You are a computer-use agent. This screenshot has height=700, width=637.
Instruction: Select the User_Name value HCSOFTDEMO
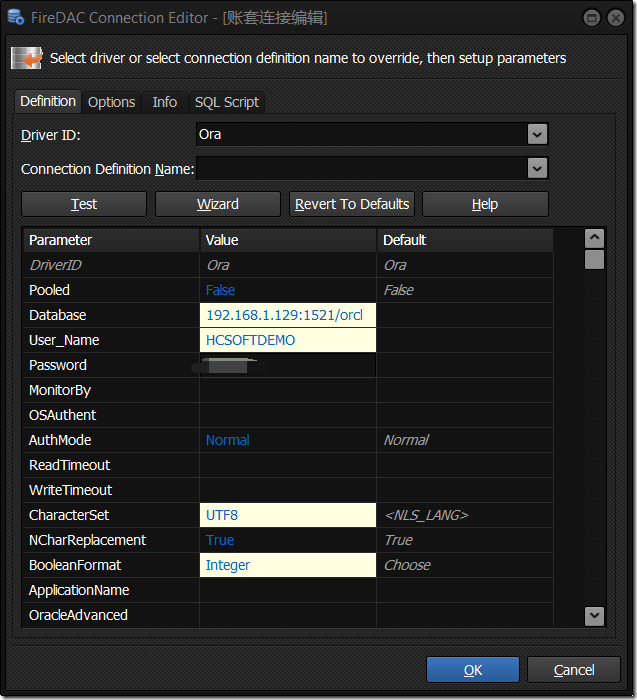point(288,340)
